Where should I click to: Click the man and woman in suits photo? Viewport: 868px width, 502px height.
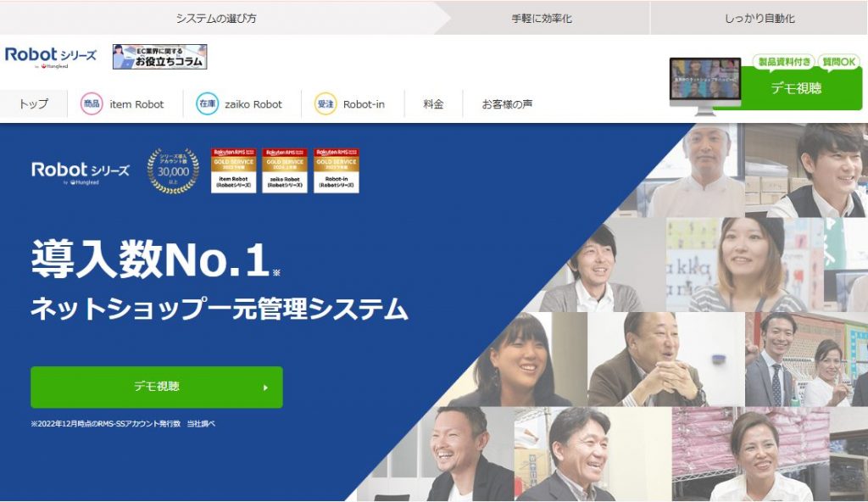click(806, 360)
